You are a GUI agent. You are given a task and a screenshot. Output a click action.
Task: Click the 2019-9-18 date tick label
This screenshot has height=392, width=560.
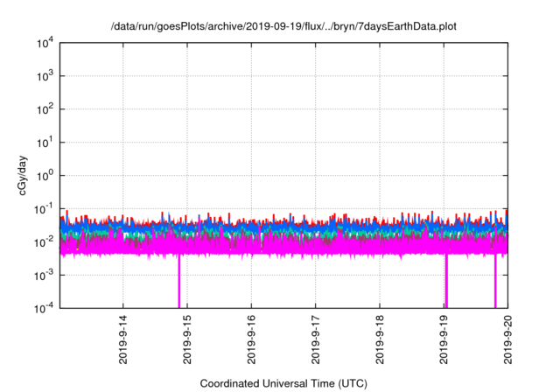[x=380, y=339]
